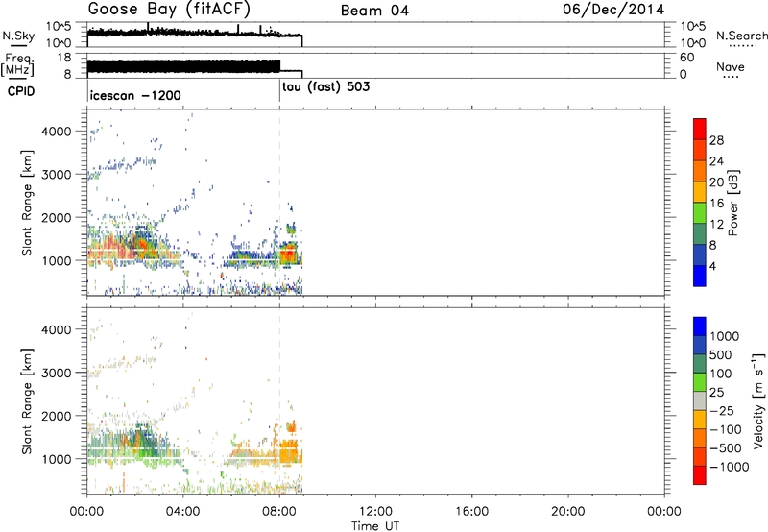Click the 'N.Sky' legend label
The height and width of the screenshot is (532, 768).
[x=18, y=36]
